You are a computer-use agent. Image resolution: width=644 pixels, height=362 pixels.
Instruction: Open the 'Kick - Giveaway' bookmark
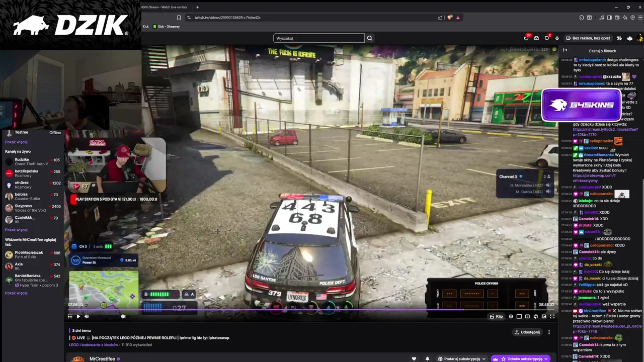tap(167, 27)
